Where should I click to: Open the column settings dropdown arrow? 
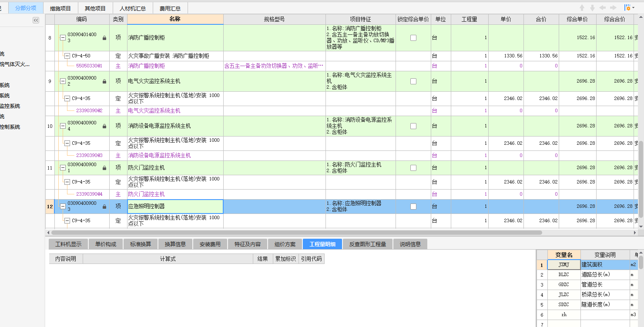[x=633, y=8]
